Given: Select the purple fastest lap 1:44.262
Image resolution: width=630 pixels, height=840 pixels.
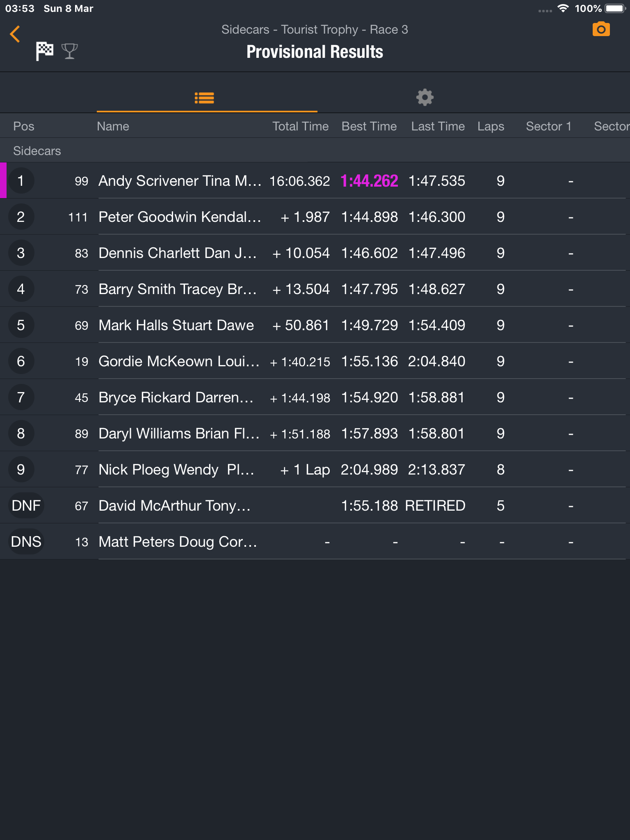Looking at the screenshot, I should point(369,181).
